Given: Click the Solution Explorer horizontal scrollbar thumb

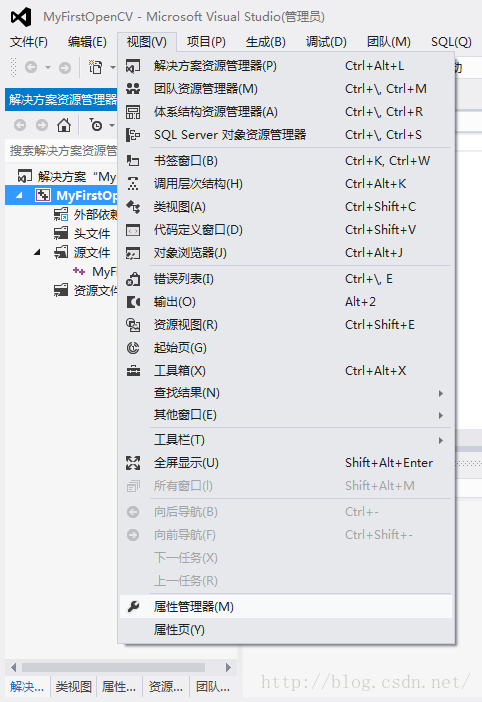Looking at the screenshot, I should pos(113,668).
